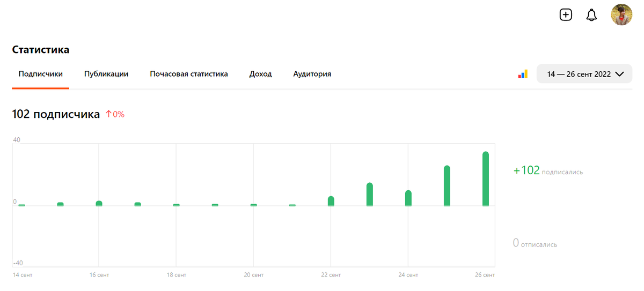Select the tallest bar at 26 сент
This screenshot has height=291, width=644.
486,179
